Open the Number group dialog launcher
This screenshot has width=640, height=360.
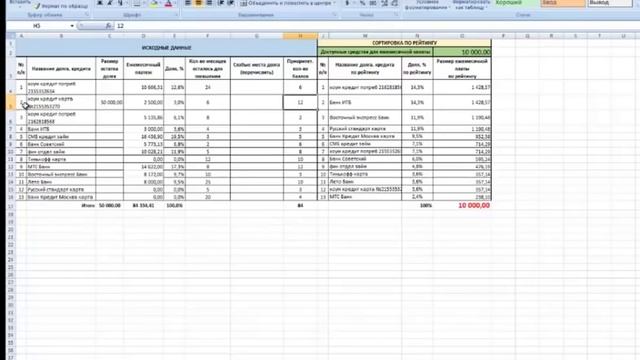tap(396, 15)
